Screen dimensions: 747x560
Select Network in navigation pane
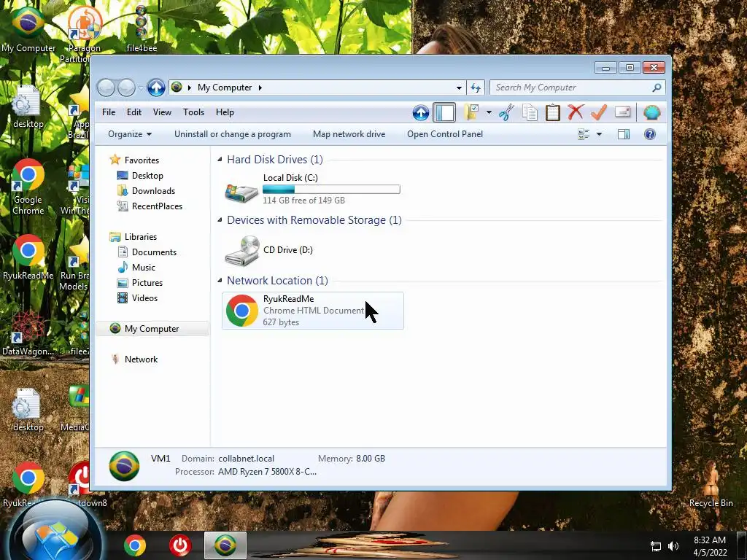coord(141,359)
